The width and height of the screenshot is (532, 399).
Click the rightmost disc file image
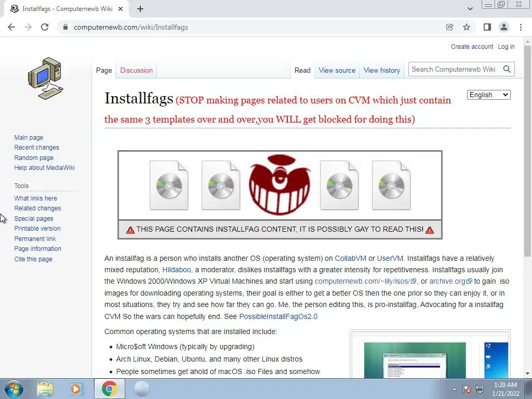click(x=391, y=185)
